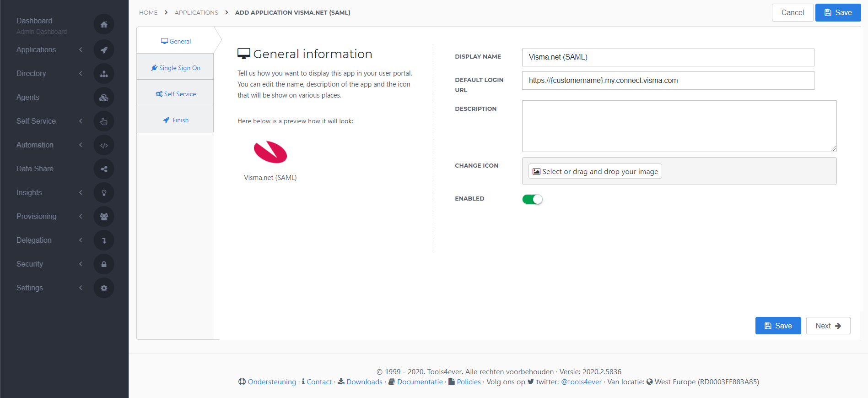868x398 pixels.
Task: Expand the Settings menu chevron
Action: coord(81,288)
